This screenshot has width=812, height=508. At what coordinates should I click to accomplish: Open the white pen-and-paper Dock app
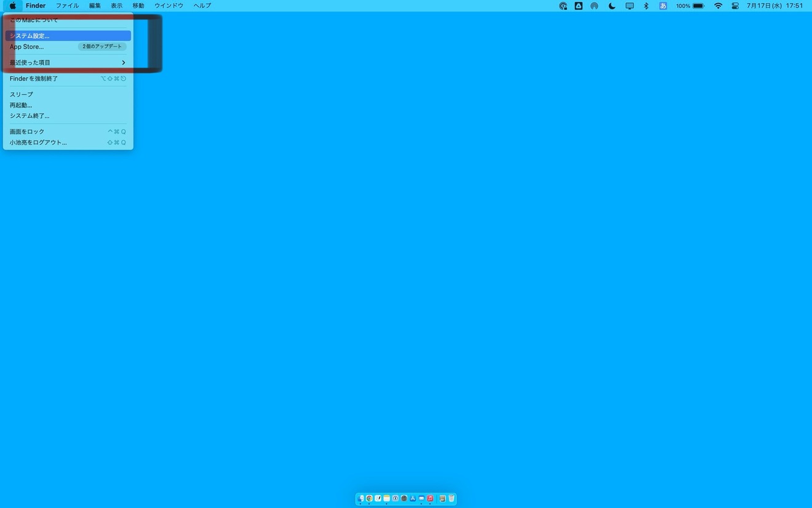tap(378, 498)
